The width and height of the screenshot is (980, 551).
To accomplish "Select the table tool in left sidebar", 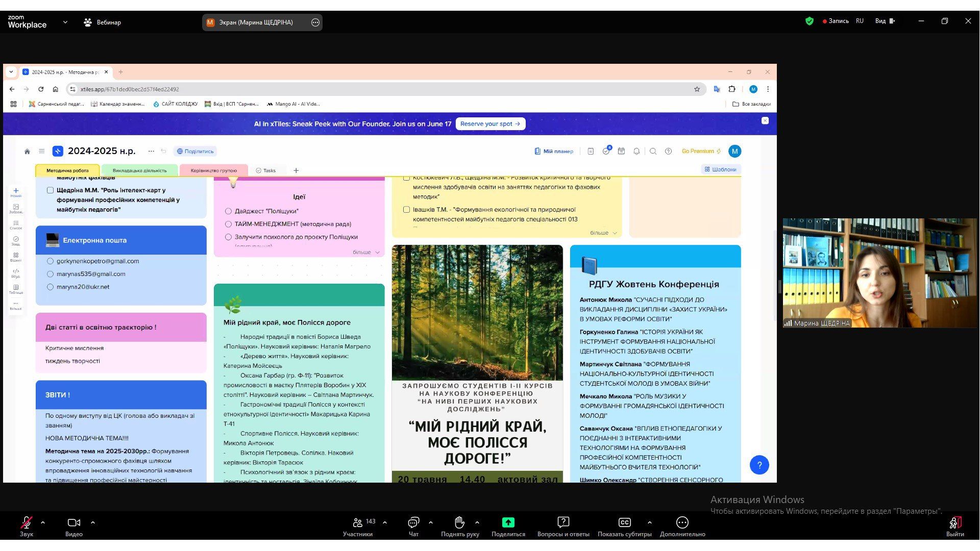I will tap(16, 289).
